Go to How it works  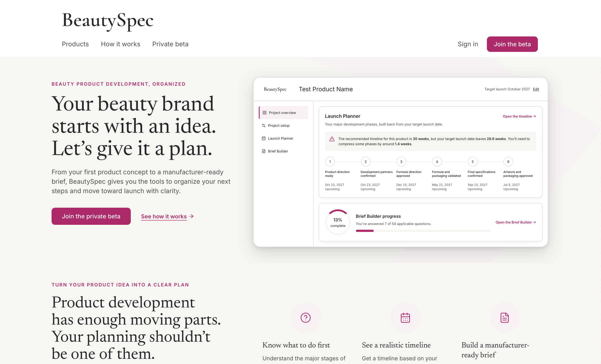click(x=120, y=44)
